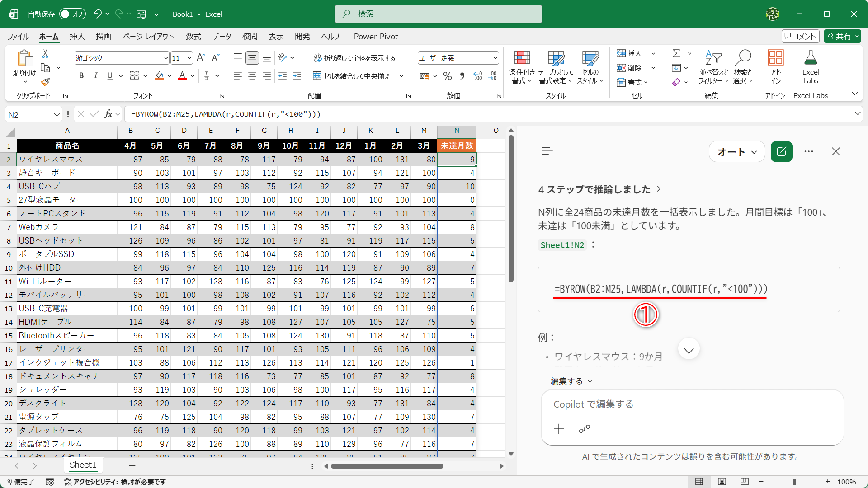
Task: Click the AutoSum sigma icon
Action: pos(676,53)
